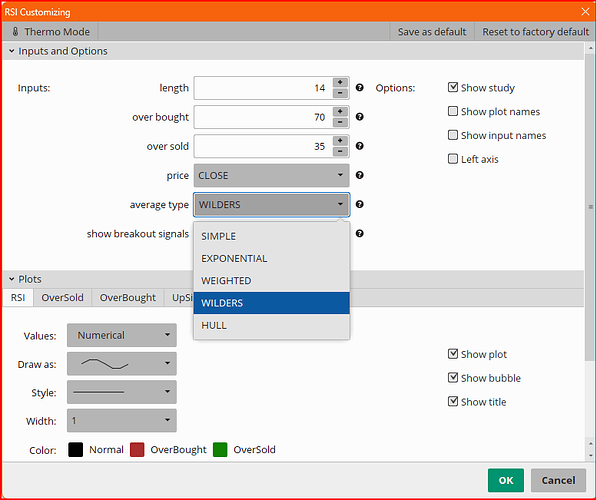Open help icon for price input
Viewport: 596px width, 500px height.
coord(360,175)
